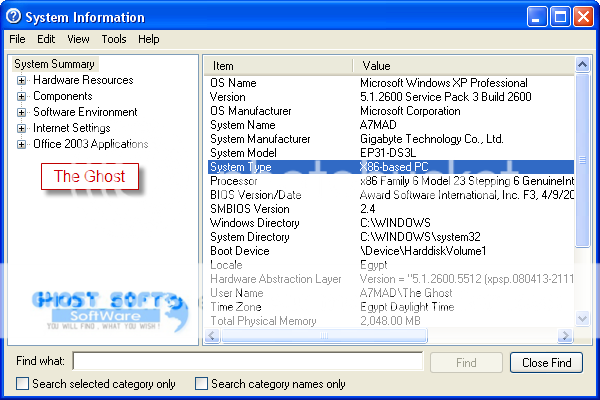This screenshot has height=400, width=600.
Task: Select the User Name row
Action: [391, 293]
